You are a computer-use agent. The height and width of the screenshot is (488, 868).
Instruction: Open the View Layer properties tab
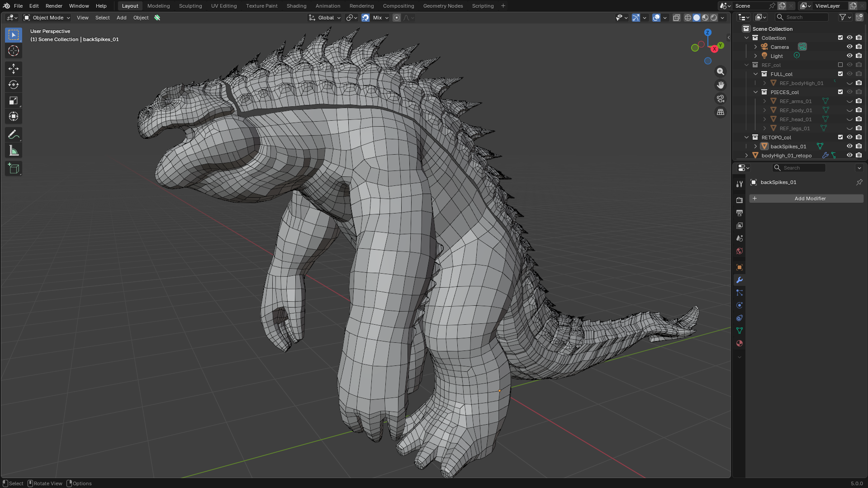coord(740,225)
